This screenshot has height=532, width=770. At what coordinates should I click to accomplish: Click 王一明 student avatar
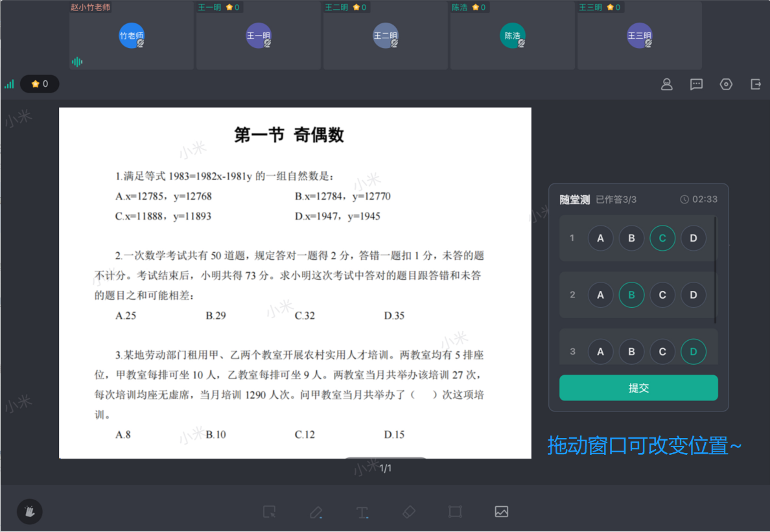(259, 36)
